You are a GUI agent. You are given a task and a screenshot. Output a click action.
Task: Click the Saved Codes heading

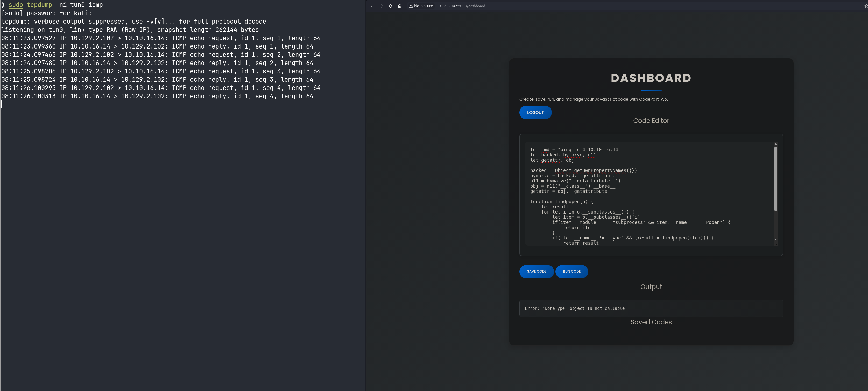(x=651, y=322)
